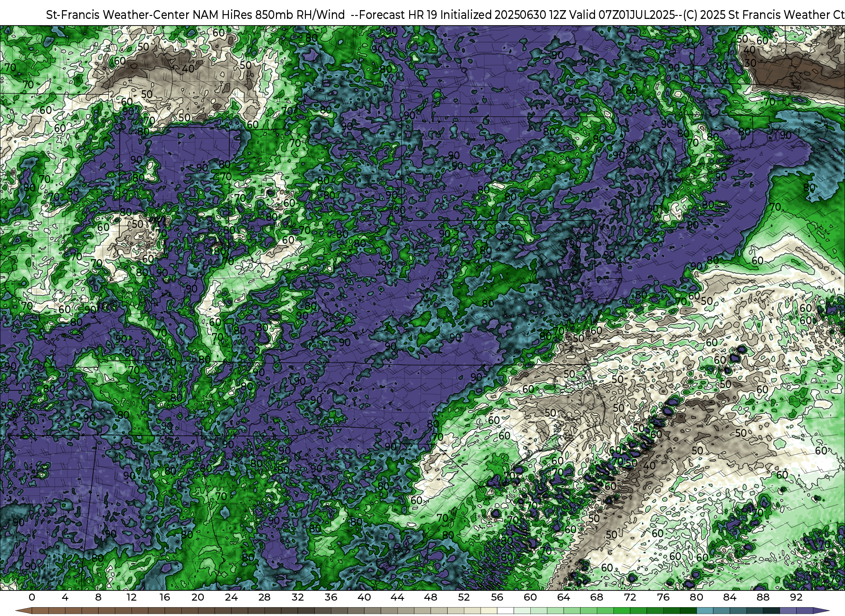This screenshot has height=616, width=845.
Task: Click the 28 tick label on the color scale
Action: tap(265, 597)
